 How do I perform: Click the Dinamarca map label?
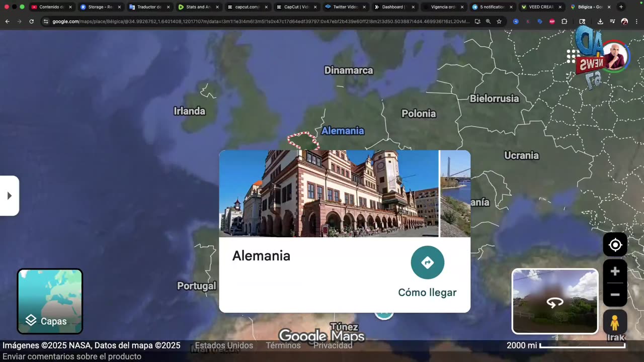[x=349, y=70]
